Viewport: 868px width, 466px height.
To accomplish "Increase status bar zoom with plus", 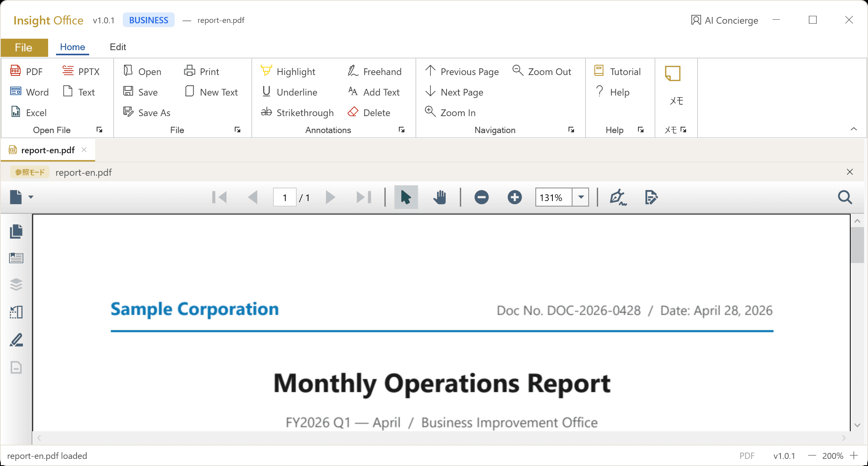I will (x=854, y=456).
